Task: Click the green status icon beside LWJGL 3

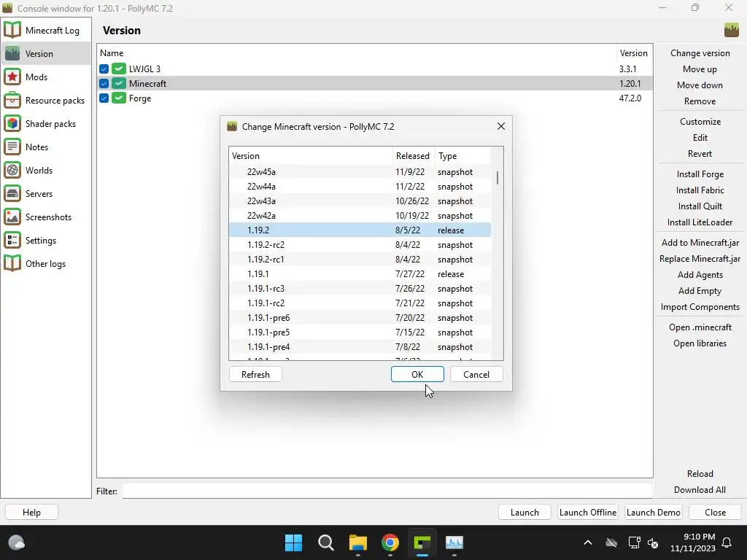Action: pos(119,69)
